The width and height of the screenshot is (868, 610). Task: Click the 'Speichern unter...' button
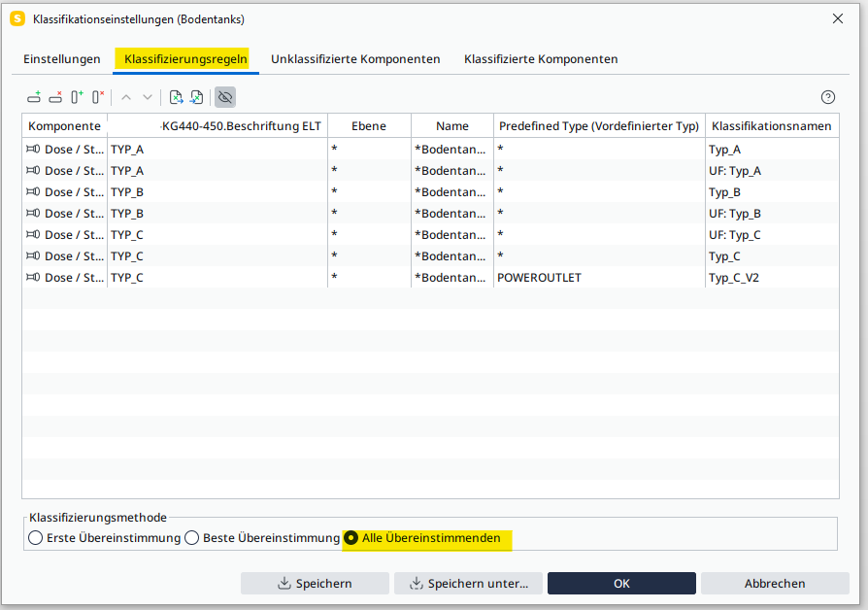pos(468,584)
